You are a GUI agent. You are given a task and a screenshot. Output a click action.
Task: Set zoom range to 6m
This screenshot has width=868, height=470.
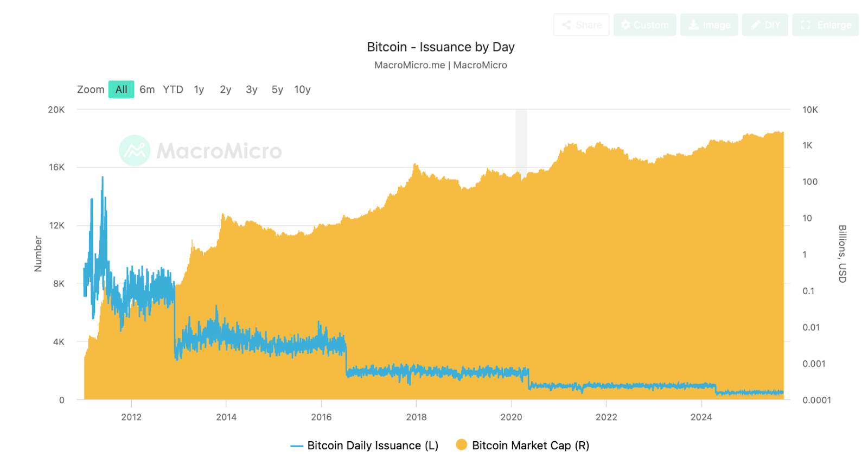[x=147, y=90]
